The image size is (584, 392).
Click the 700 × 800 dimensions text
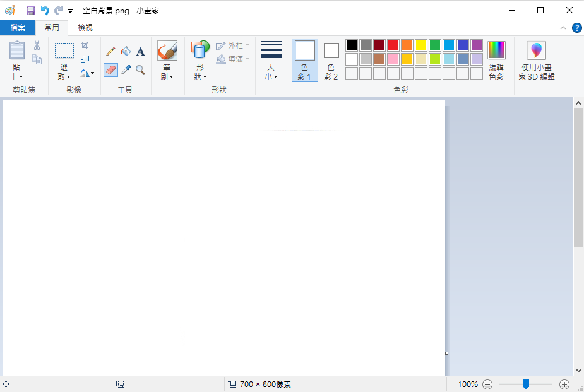point(265,384)
